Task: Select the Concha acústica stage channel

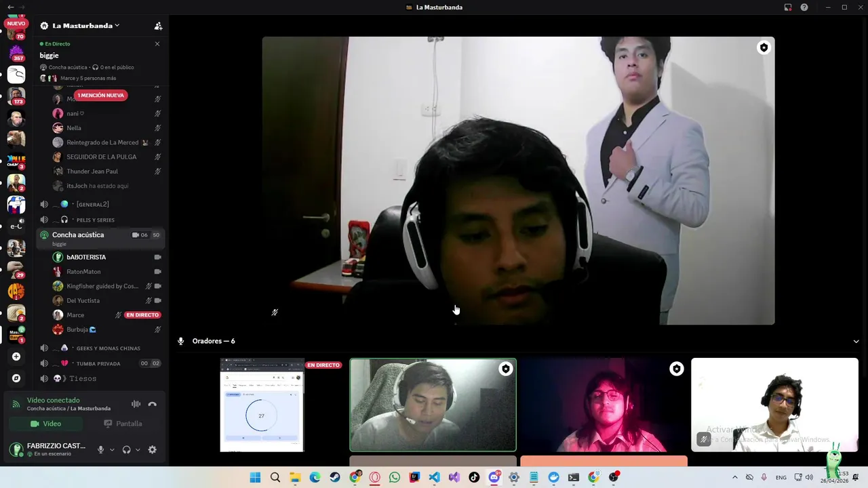Action: (100, 237)
